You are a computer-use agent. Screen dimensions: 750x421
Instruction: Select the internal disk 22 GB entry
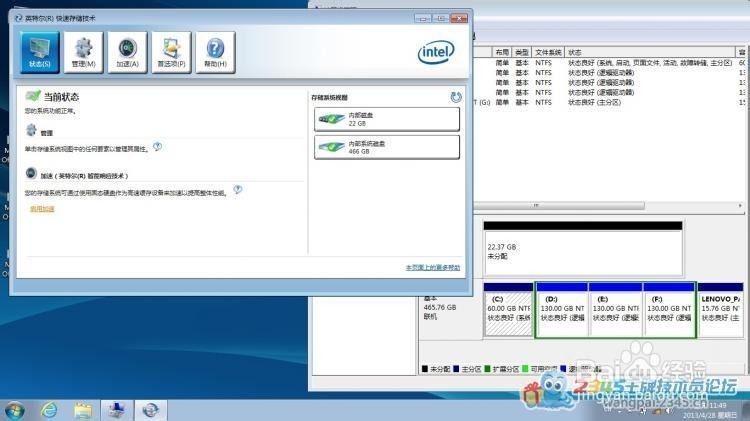click(x=387, y=119)
